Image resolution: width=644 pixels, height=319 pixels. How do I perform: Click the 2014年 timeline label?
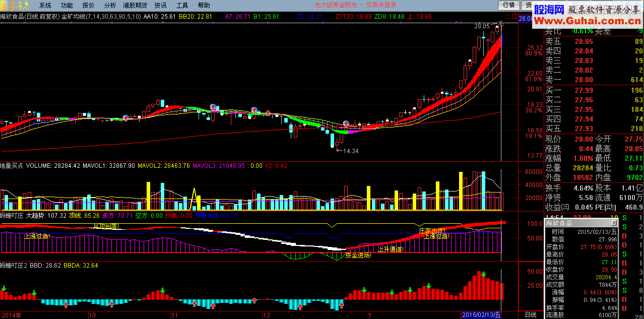[x=11, y=315]
